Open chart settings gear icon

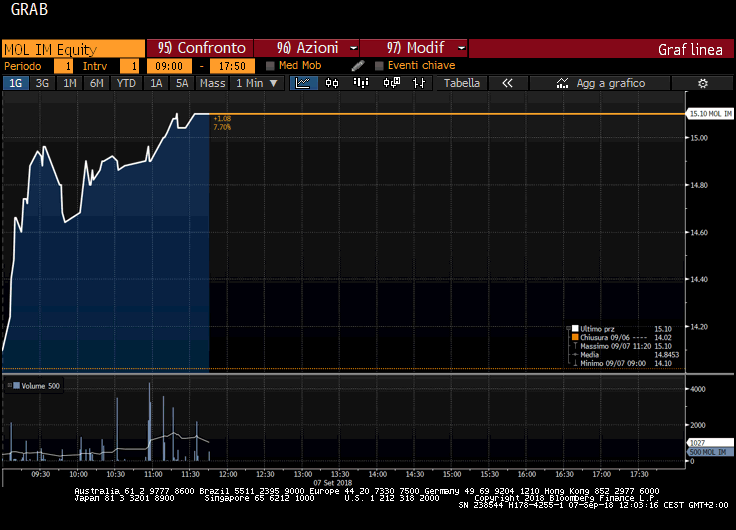(702, 83)
